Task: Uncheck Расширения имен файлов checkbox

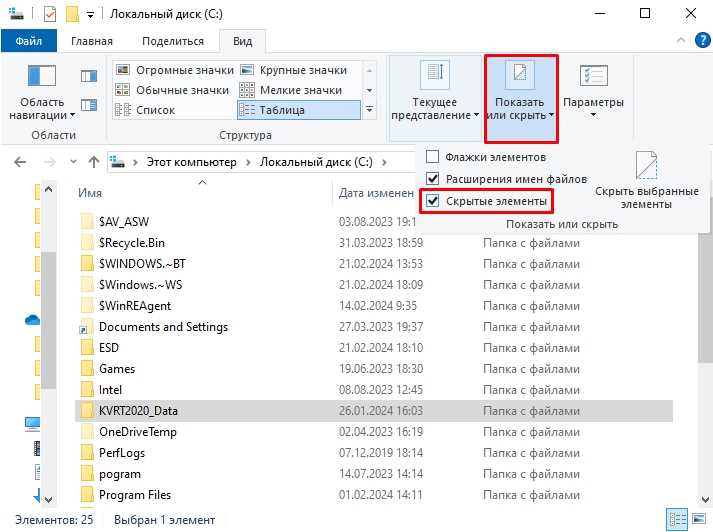Action: [x=432, y=179]
